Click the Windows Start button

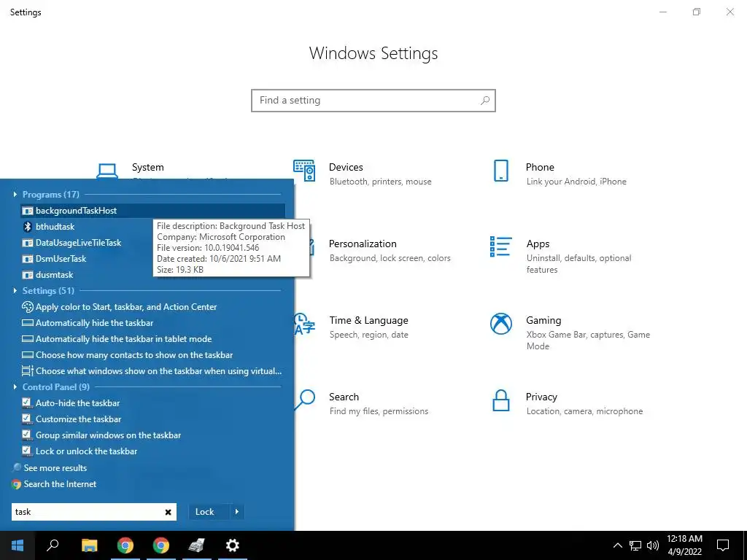point(18,545)
